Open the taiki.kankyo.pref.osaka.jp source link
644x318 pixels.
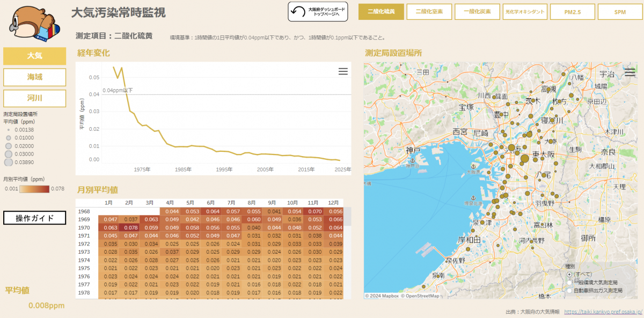tap(603, 312)
